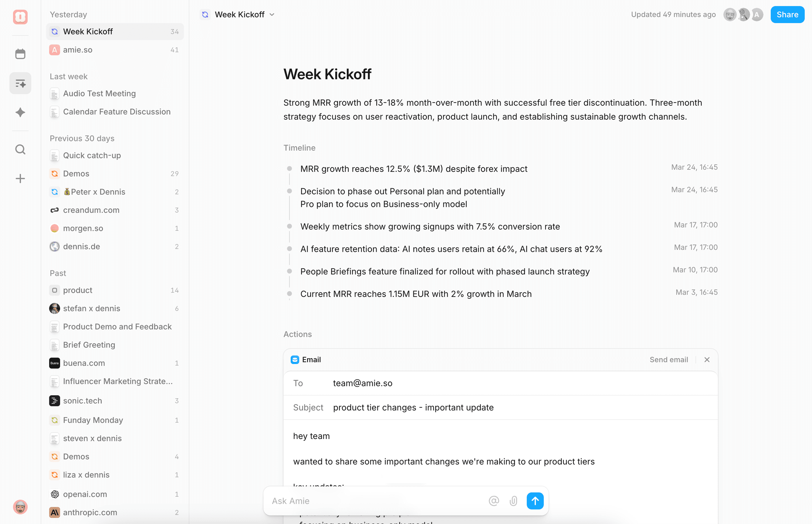The image size is (812, 524).
Task: Click the @ mention icon in Ask Amie bar
Action: point(494,501)
